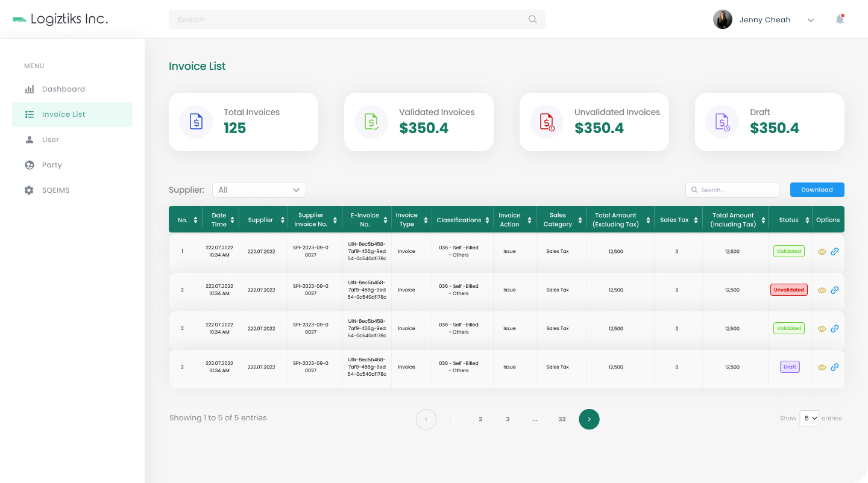Screen dimensions: 868x483
Task: Open the show entries count dropdown
Action: (x=809, y=418)
